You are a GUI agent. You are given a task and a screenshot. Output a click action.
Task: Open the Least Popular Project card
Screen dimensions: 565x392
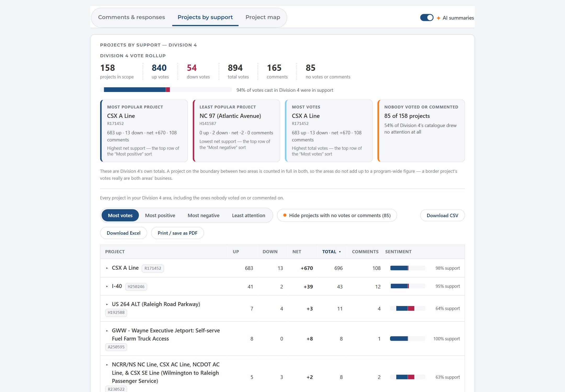click(236, 131)
